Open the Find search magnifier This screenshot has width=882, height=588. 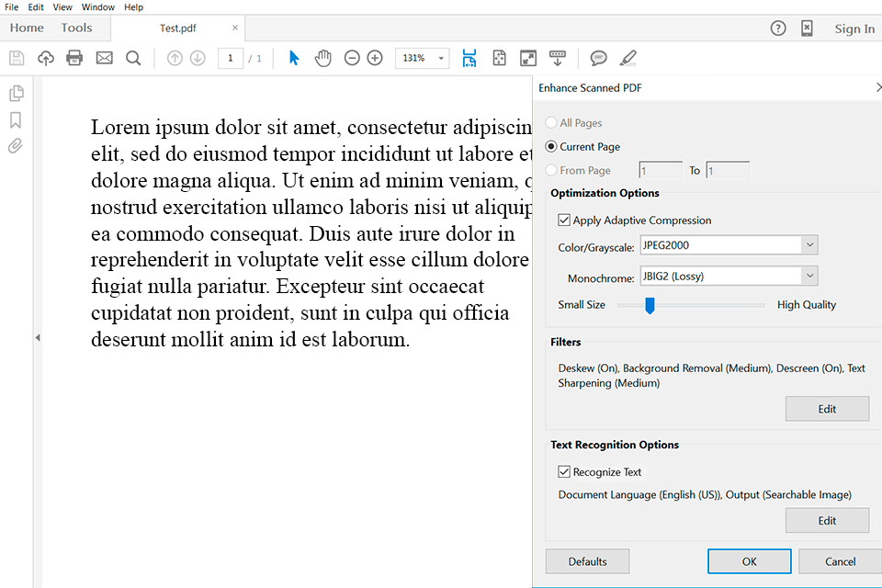(133, 58)
